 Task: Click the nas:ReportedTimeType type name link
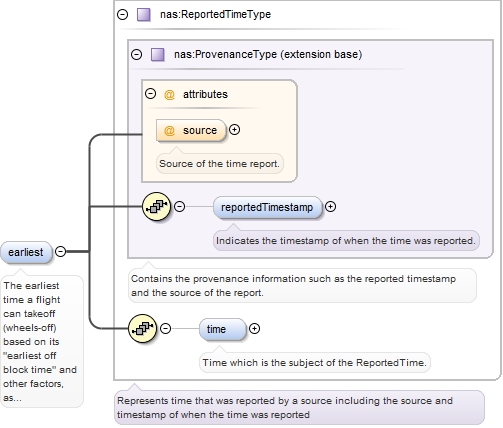tap(215, 14)
